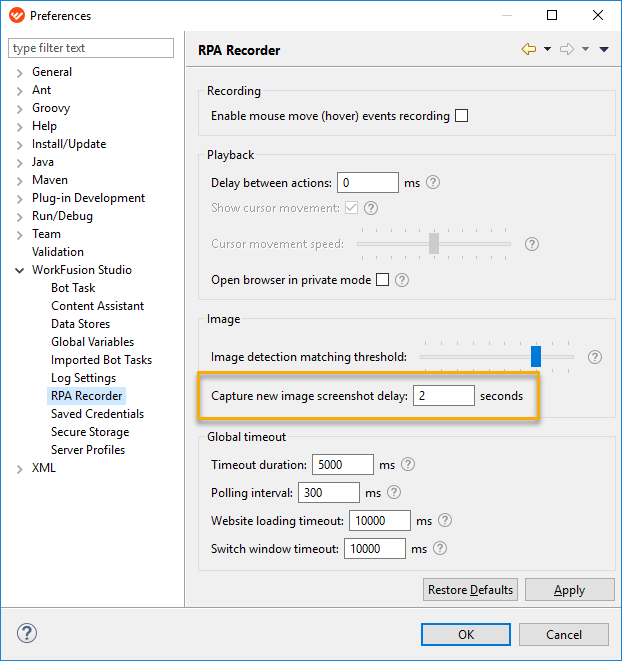Expand the Groovy tree node

coord(19,109)
